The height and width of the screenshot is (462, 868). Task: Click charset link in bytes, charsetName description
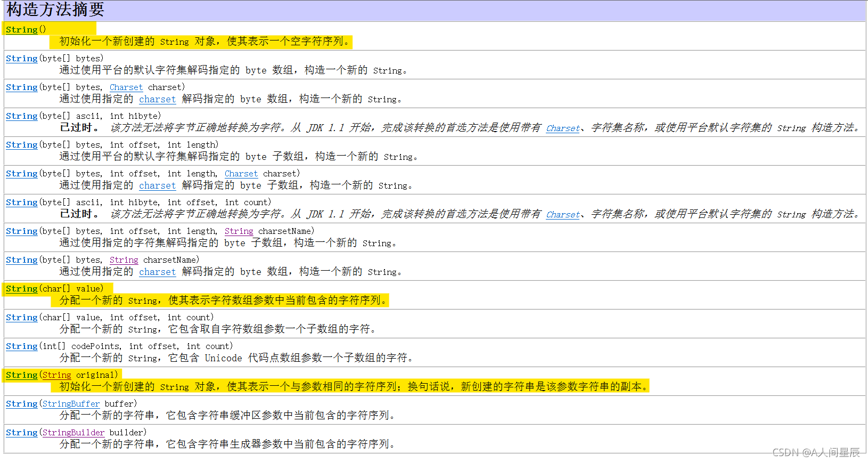click(x=158, y=272)
